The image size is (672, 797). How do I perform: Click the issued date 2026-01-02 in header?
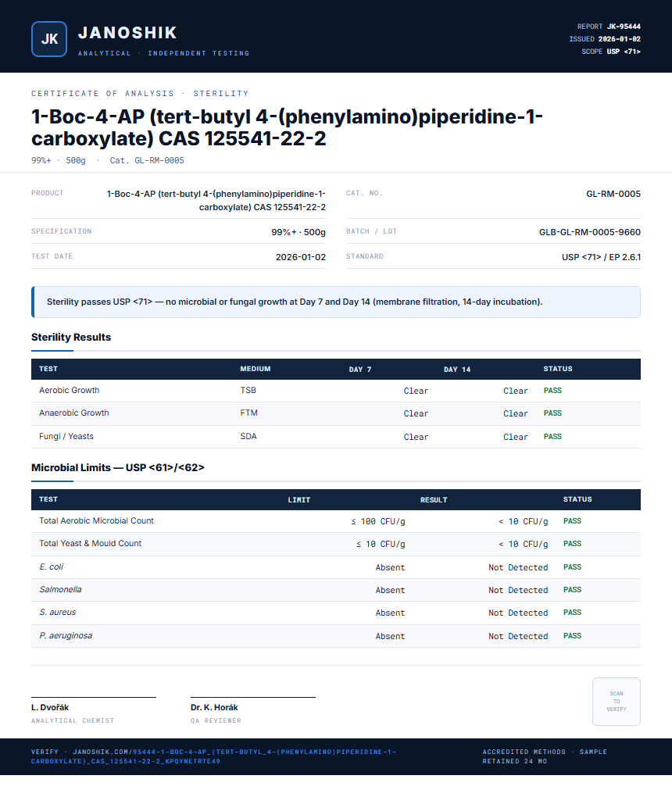point(619,39)
